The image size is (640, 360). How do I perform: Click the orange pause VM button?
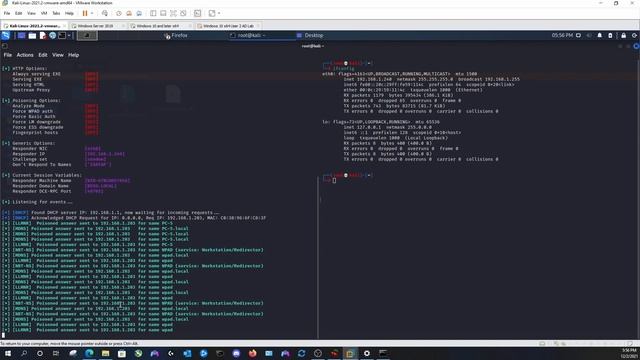[x=85, y=13]
